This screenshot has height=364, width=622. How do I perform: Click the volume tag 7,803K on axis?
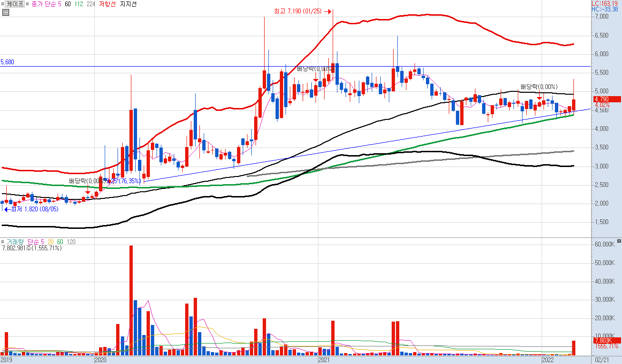coord(607,340)
